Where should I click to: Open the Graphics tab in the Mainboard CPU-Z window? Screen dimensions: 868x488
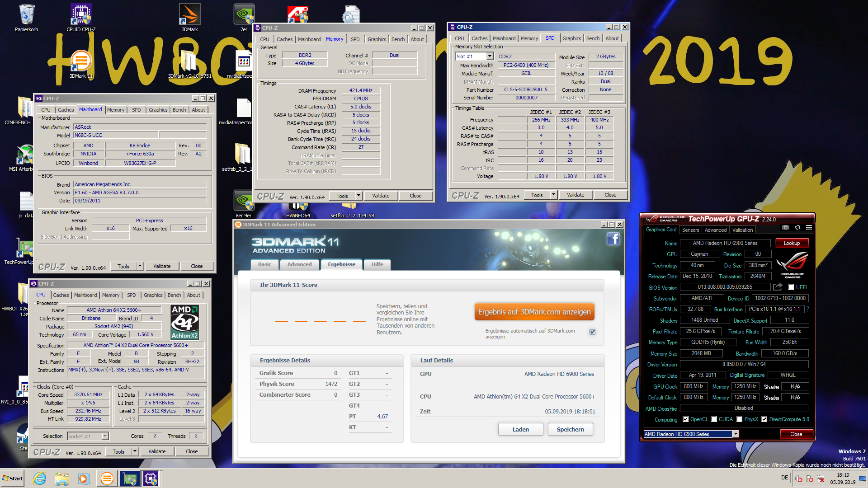pos(158,110)
